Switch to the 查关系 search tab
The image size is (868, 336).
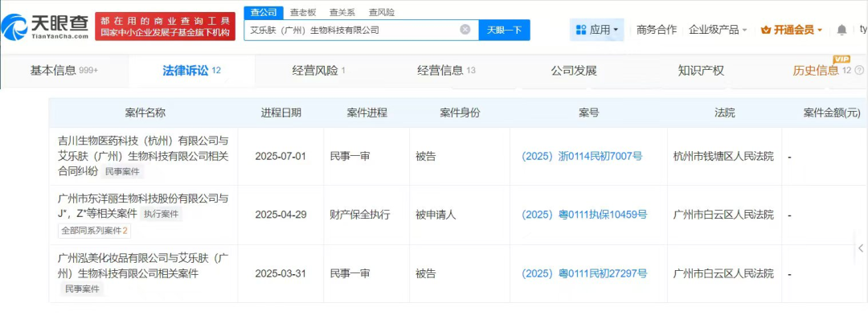pyautogui.click(x=342, y=13)
